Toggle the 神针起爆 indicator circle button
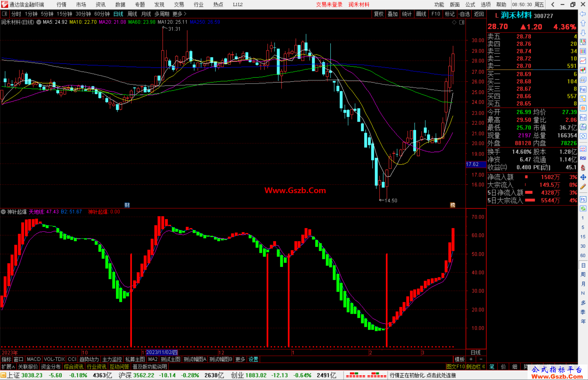The height and width of the screenshot is (380, 588). (3, 212)
